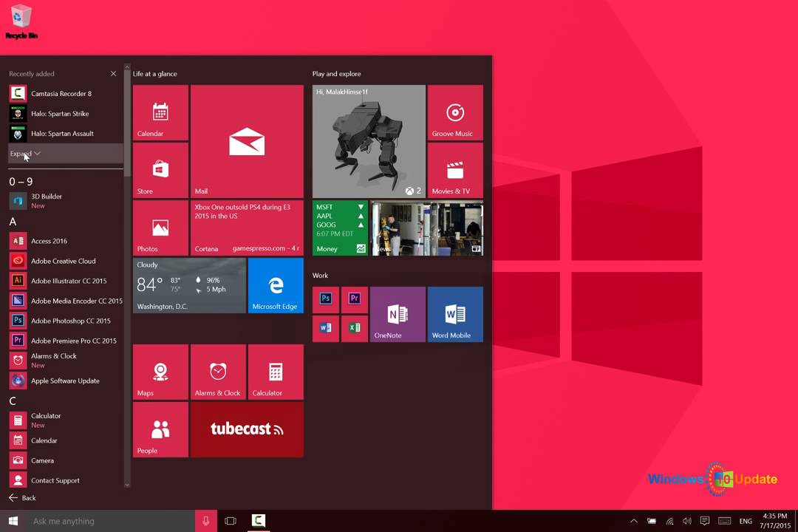
Task: Open Action Center notification icon
Action: coord(704,521)
